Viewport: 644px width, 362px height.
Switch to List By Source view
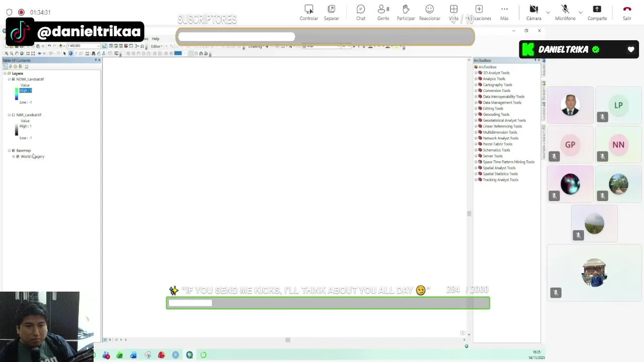point(10,66)
